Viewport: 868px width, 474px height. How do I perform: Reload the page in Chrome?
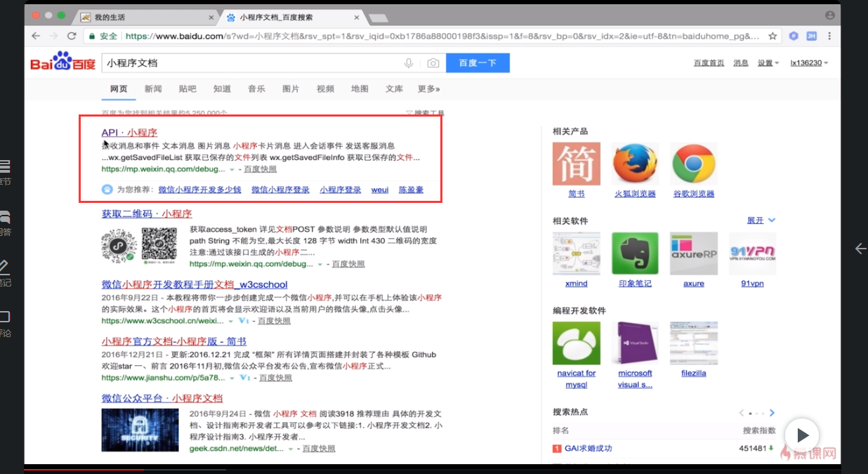tap(72, 36)
